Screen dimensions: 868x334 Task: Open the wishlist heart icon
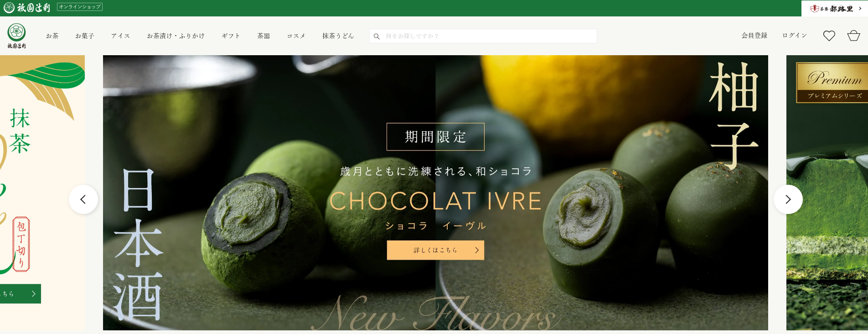click(x=829, y=36)
